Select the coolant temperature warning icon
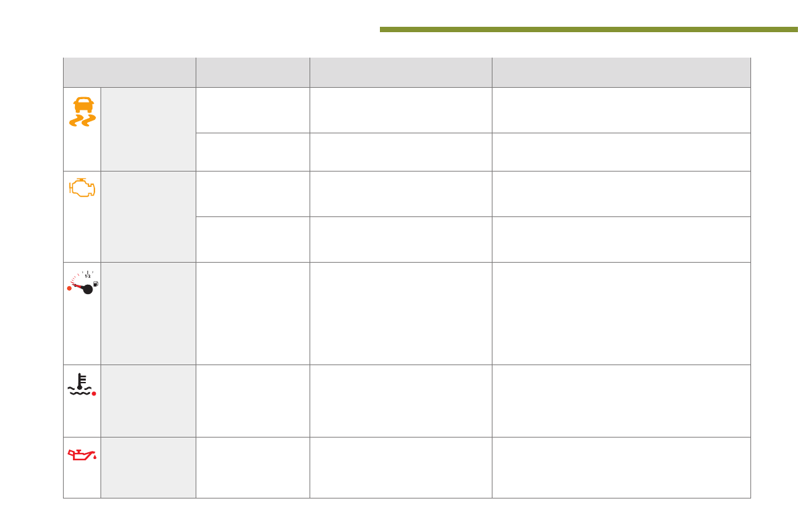 (x=82, y=383)
